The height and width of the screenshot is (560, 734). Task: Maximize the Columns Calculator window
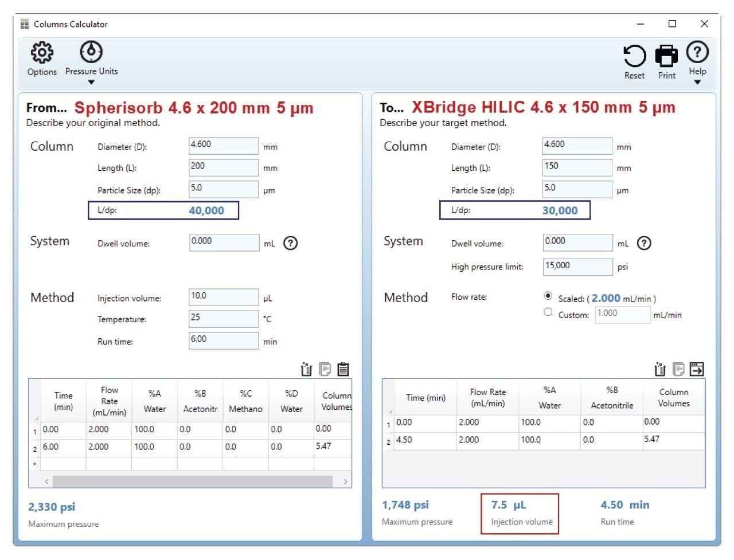coord(672,24)
